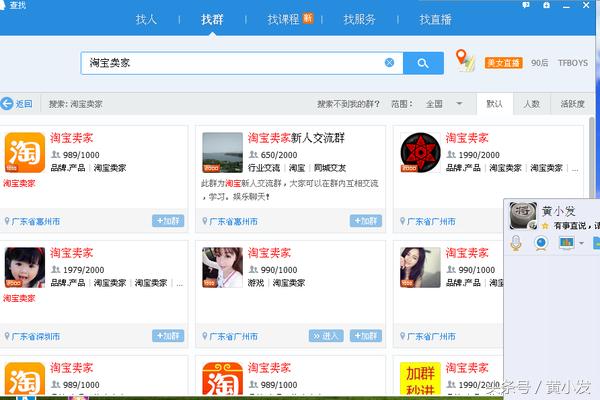Click the 90后 hot keyword

[x=540, y=63]
